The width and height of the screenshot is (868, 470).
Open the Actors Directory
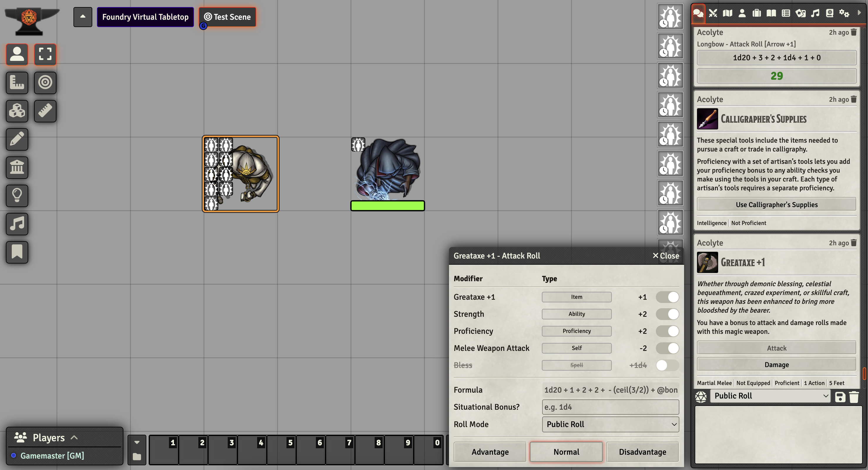point(742,13)
